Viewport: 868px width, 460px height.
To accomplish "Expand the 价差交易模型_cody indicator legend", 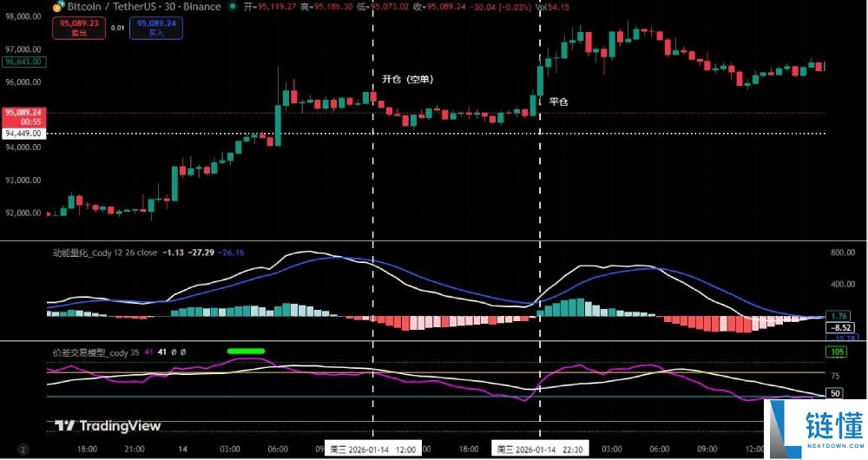I will coord(95,352).
